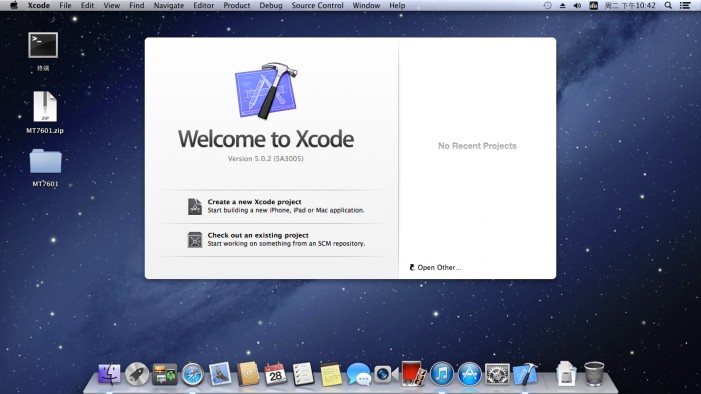Open Finder from the Dock
701x394 pixels.
109,374
